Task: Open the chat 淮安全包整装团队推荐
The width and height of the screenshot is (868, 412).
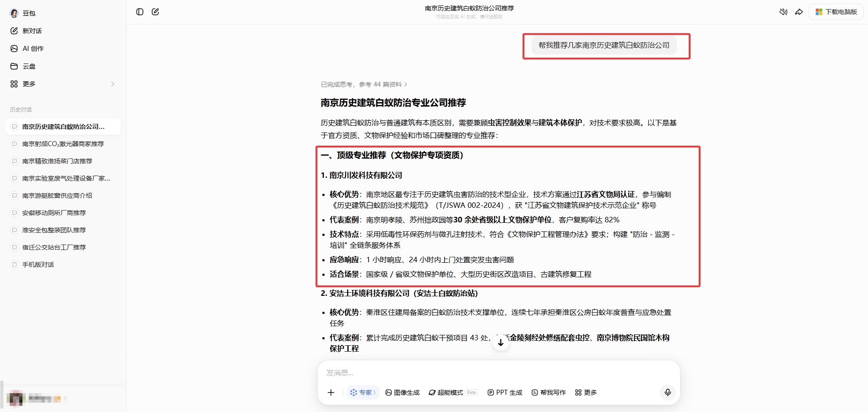Action: (x=63, y=230)
